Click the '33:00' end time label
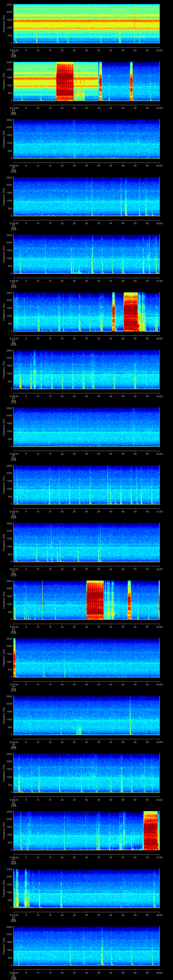 [159, 627]
